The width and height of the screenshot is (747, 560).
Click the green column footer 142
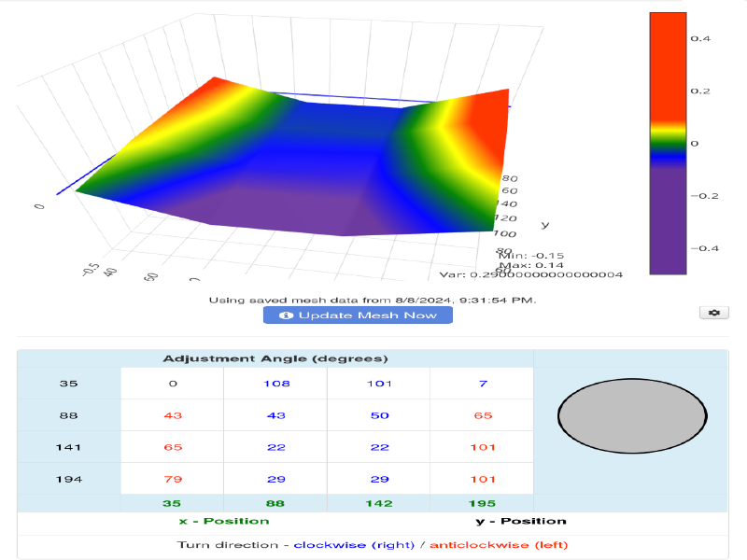[378, 503]
